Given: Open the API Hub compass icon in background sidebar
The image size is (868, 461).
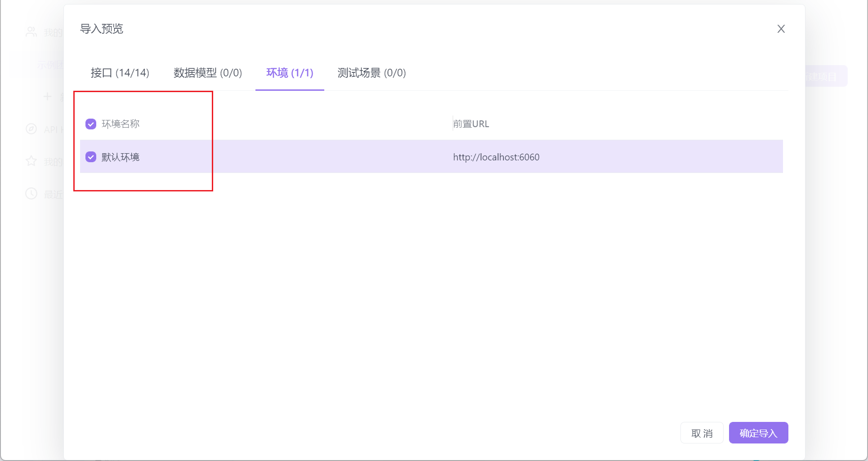Looking at the screenshot, I should 31,129.
